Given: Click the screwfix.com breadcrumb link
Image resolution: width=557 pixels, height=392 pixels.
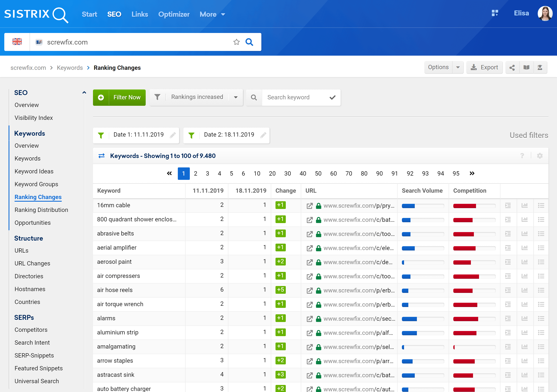Looking at the screenshot, I should pos(28,68).
